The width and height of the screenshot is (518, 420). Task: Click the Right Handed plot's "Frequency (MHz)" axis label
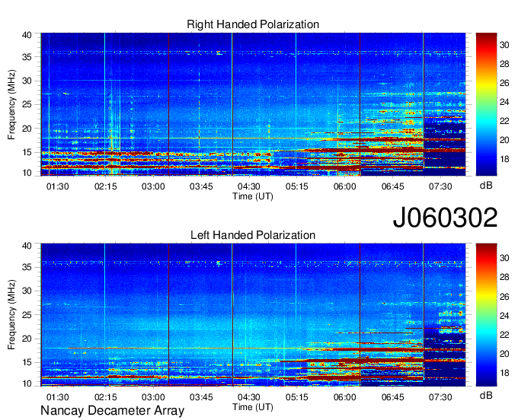coord(11,104)
